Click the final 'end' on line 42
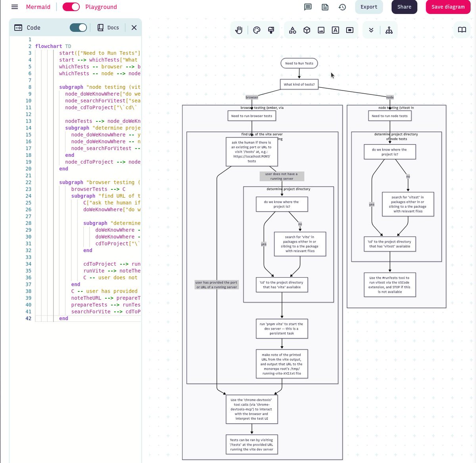This screenshot has height=463, width=476. click(63, 318)
